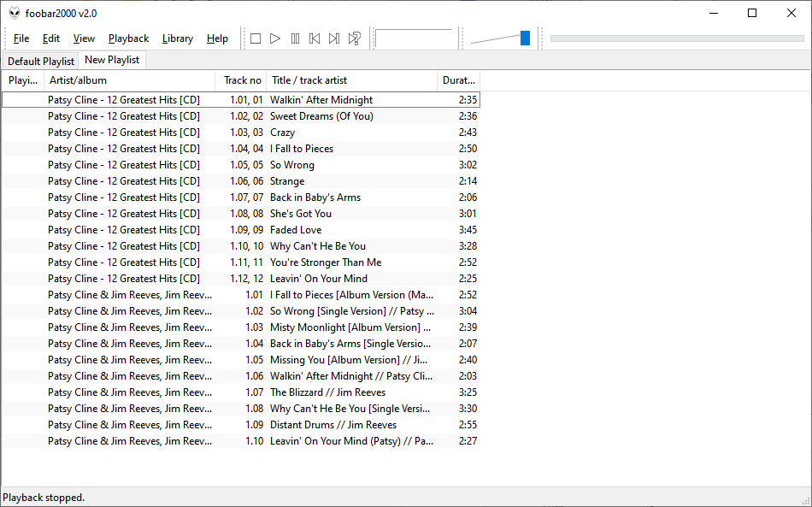Select the track Crazy
Screen dimensions: 812x507
click(x=282, y=133)
